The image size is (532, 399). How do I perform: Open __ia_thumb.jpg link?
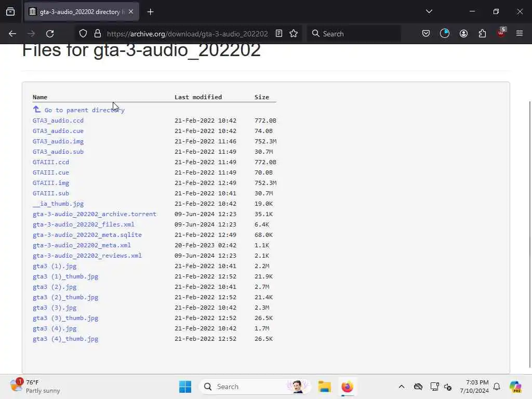(x=58, y=204)
